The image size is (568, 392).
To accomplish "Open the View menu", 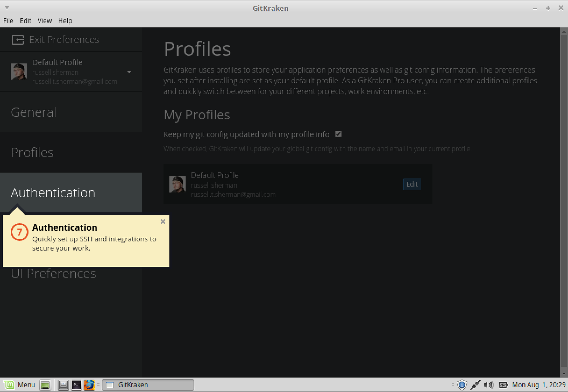I will [x=45, y=21].
